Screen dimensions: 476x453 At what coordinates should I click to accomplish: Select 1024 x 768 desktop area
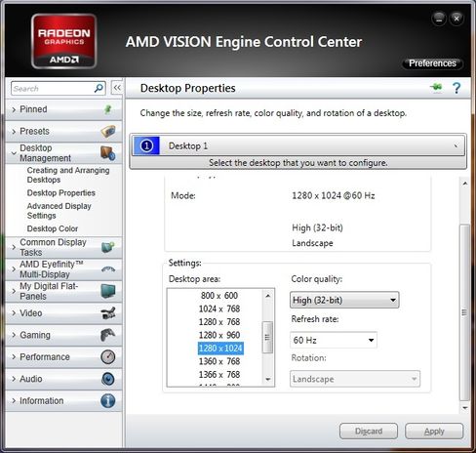point(219,309)
